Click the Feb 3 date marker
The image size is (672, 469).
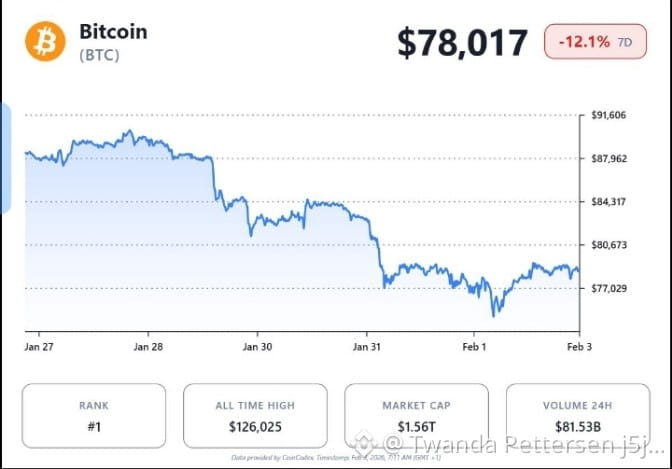pos(579,347)
